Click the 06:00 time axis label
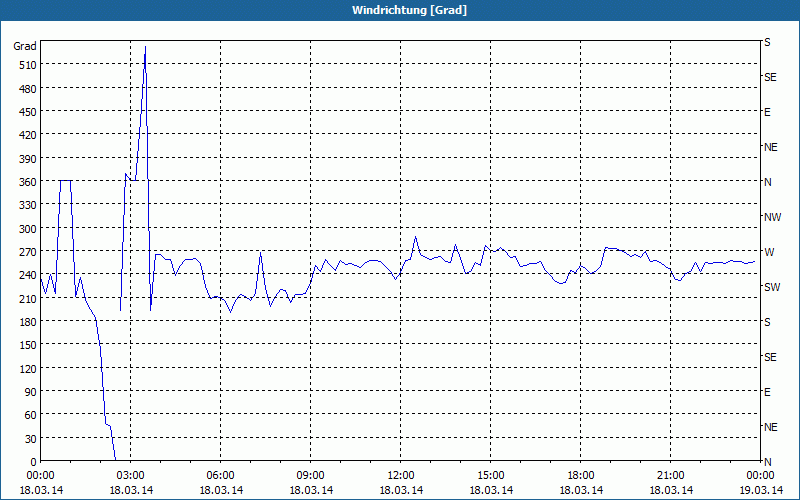Screen dimensions: 800x500 (220, 476)
